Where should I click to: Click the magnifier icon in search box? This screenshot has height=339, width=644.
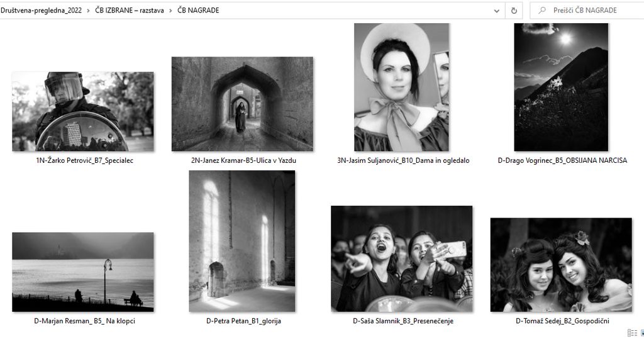(541, 10)
